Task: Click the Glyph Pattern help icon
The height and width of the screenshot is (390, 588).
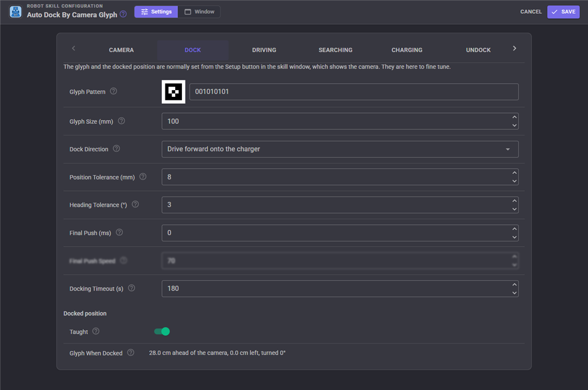Action: pyautogui.click(x=113, y=91)
